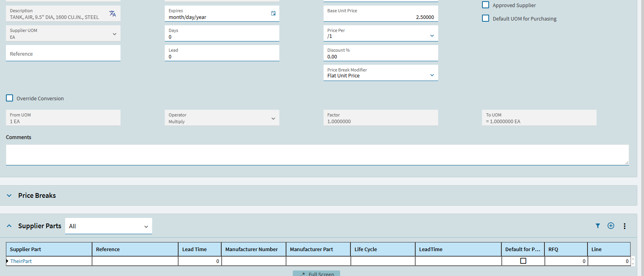Click the Full Screen button
The width and height of the screenshot is (644, 276).
316,274
